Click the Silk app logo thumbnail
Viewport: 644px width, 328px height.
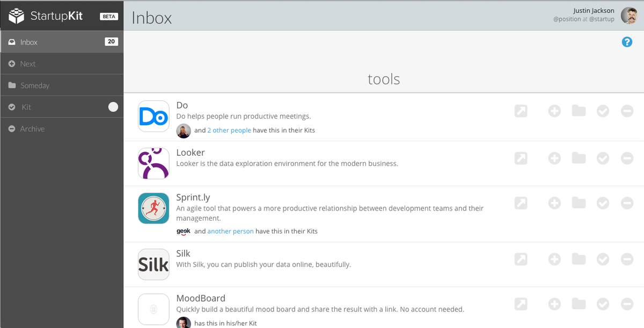point(153,264)
